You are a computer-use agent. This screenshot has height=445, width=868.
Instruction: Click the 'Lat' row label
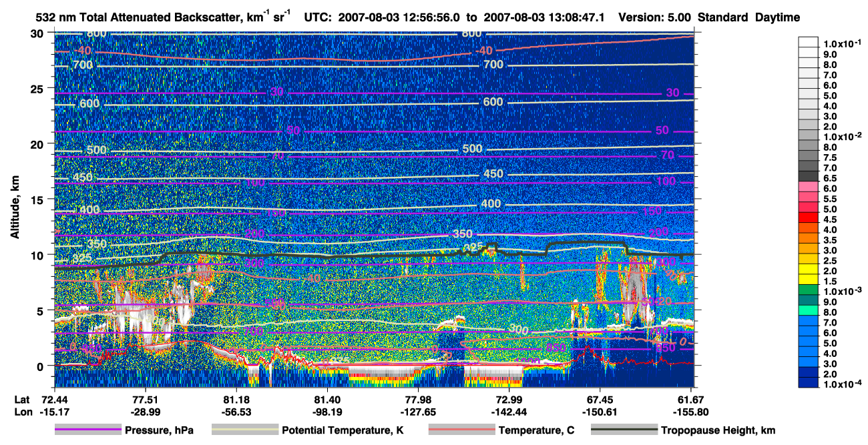[22, 400]
